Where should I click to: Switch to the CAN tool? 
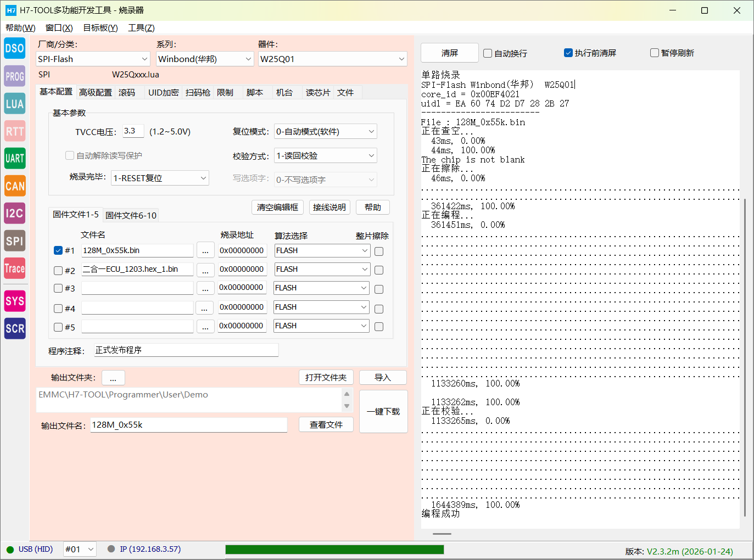15,186
